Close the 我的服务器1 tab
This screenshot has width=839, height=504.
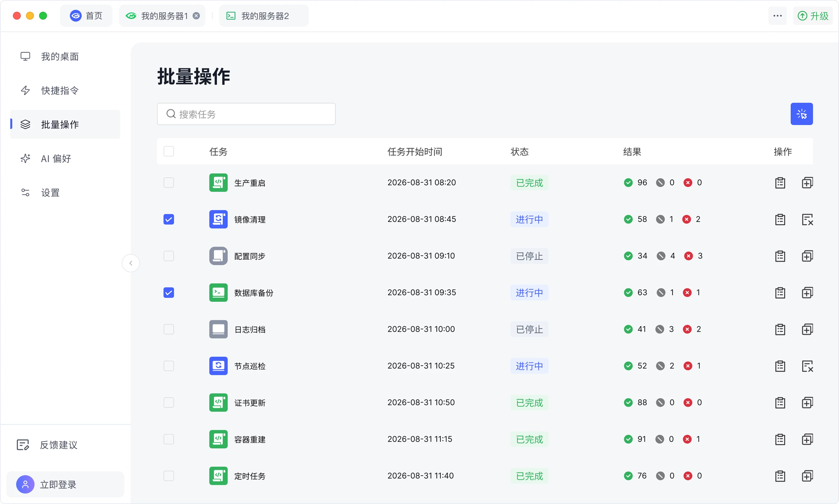(x=196, y=16)
